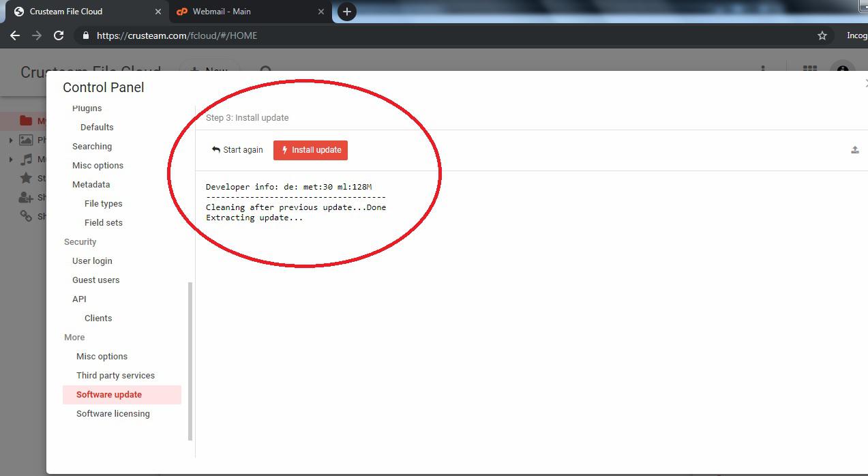
Task: Open the Metadata settings section
Action: [x=91, y=184]
